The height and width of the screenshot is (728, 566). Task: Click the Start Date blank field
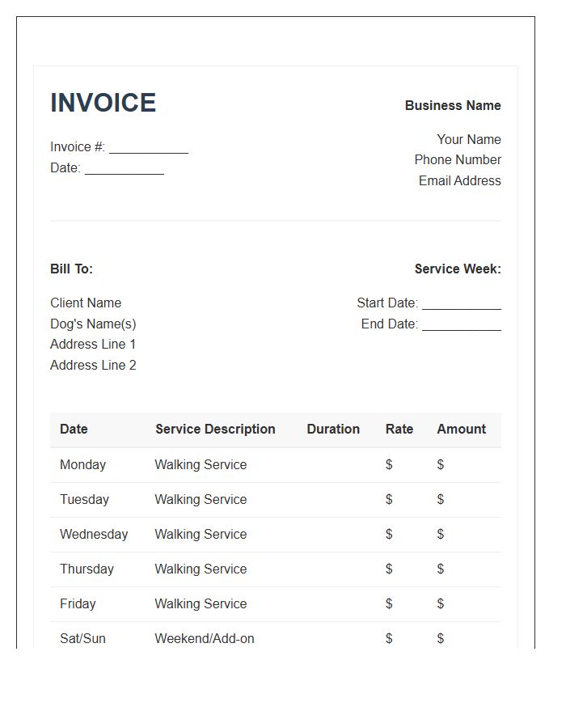pyautogui.click(x=462, y=303)
